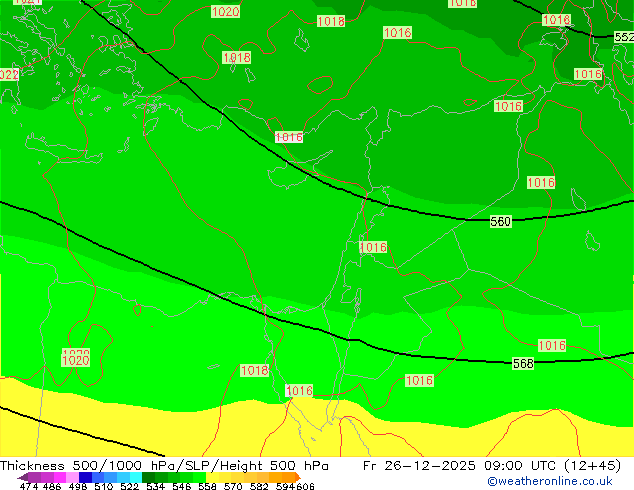The height and width of the screenshot is (490, 634).
Task: Click the darkest green legend swatch
Action: coord(148,477)
